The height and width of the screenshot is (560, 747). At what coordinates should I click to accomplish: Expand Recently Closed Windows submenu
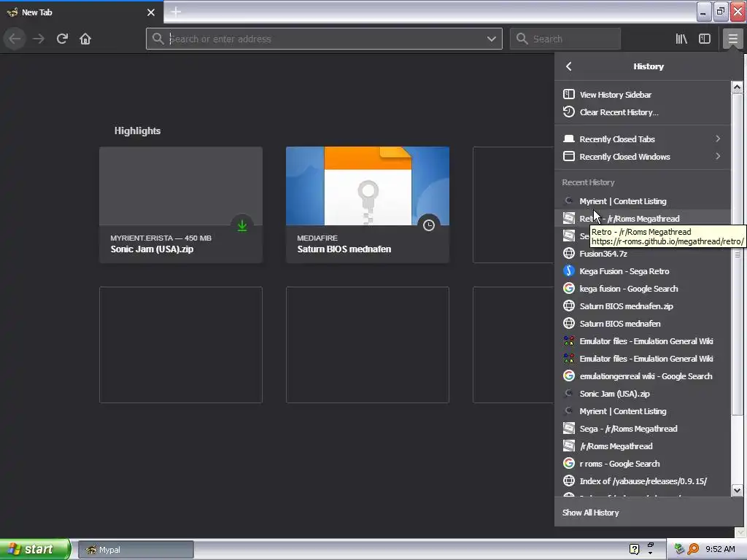642,157
